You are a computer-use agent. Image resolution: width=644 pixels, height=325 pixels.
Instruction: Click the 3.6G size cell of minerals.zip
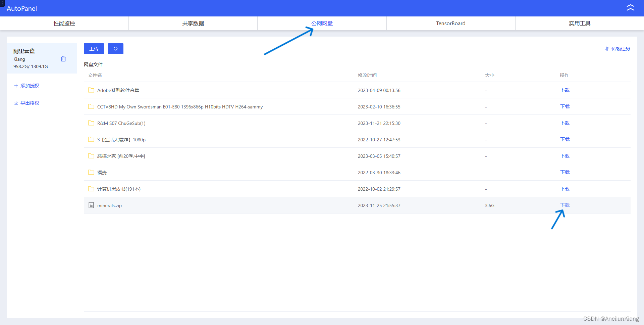point(490,205)
